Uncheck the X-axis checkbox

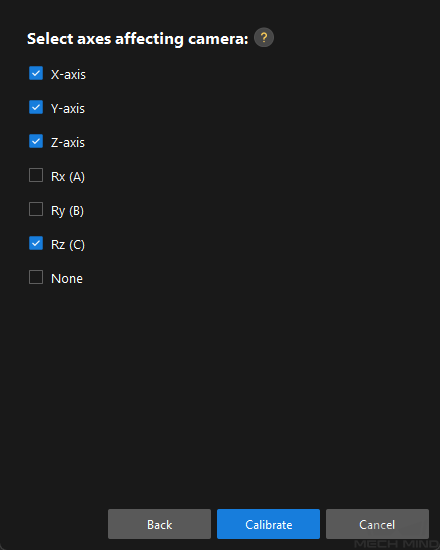36,73
